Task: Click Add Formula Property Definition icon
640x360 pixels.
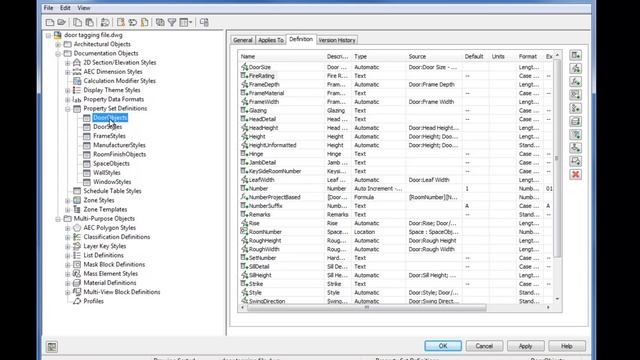Action: point(576,82)
